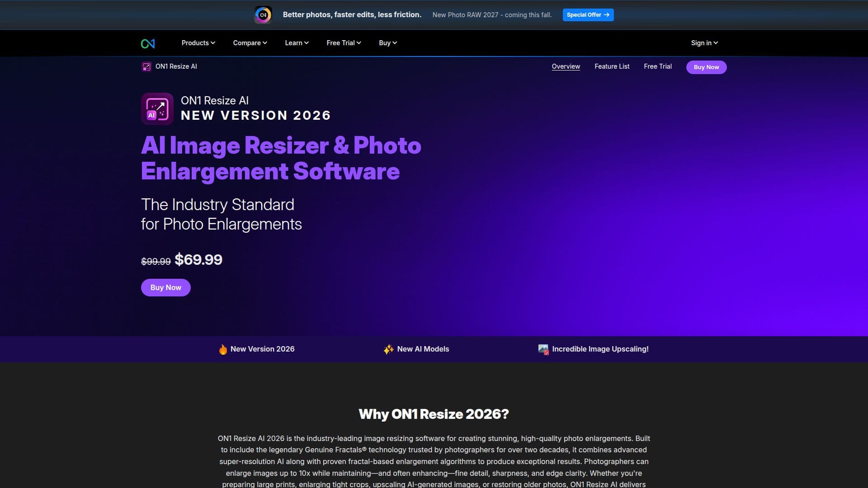Click the 'Incredible Image Upscaling!' label
The image size is (868, 488).
click(x=600, y=349)
